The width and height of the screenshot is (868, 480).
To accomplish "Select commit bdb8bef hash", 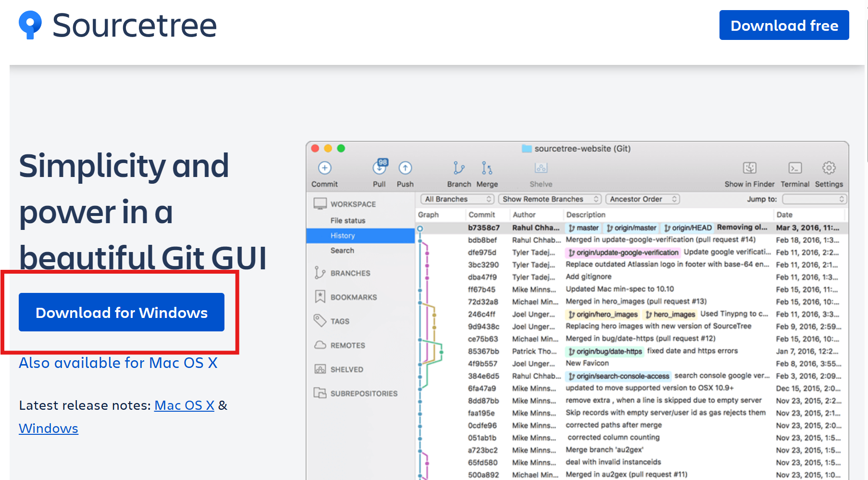I will 482,240.
